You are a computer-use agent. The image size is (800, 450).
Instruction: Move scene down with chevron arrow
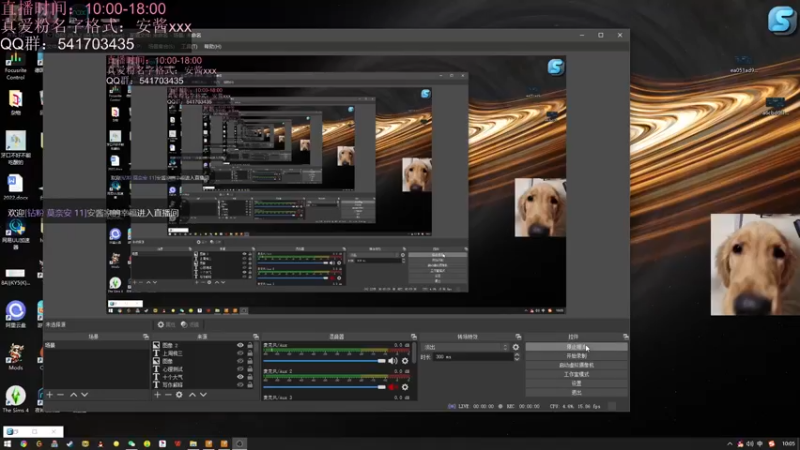click(x=84, y=395)
